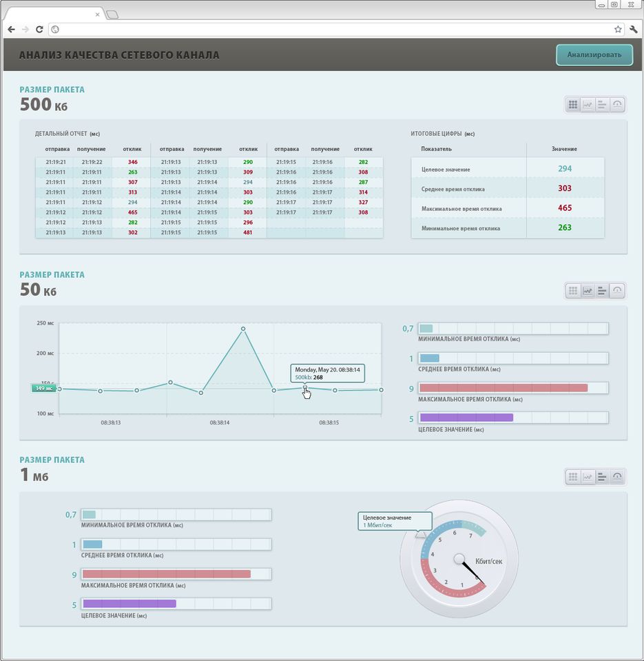Click the '500 Кб' packet size heading
The height and width of the screenshot is (661, 644).
tap(44, 105)
